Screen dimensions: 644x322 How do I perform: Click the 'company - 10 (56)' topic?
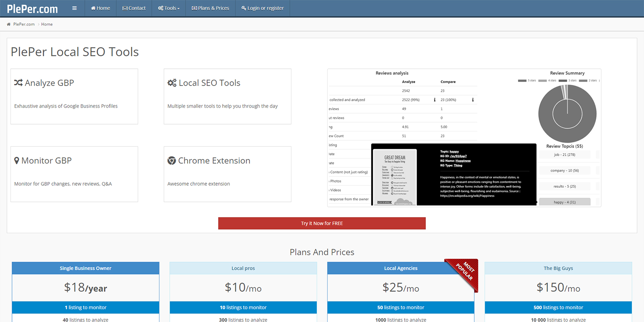[x=565, y=170]
